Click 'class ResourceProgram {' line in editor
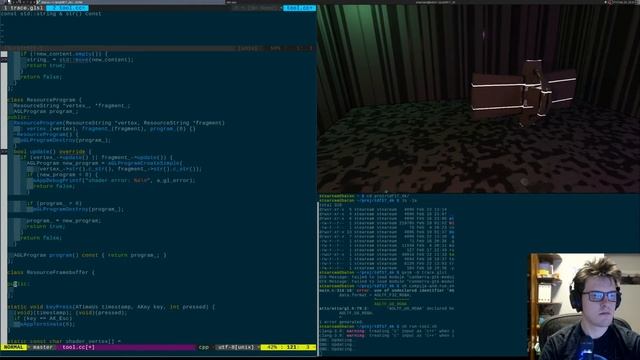Screen dimensions: 640x360 pyautogui.click(x=44, y=100)
